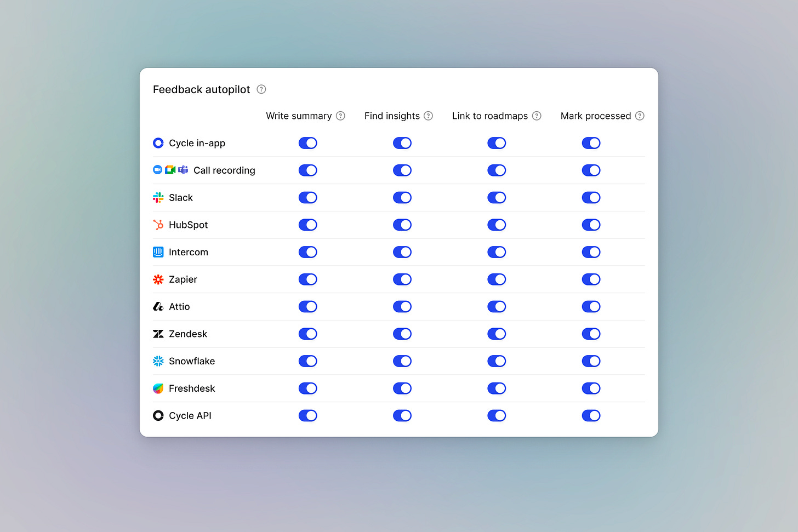The image size is (798, 532).
Task: Turn off Write summary for Slack
Action: pos(308,198)
